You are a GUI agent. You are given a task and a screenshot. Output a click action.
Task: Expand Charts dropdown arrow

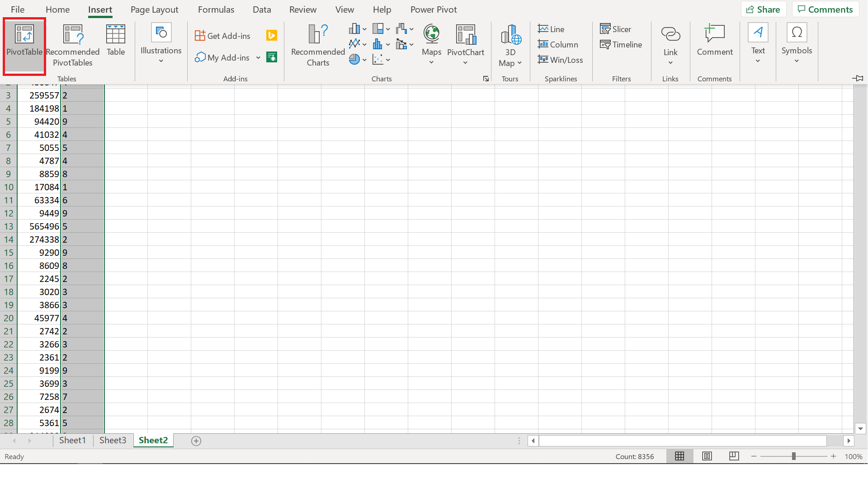(x=486, y=78)
